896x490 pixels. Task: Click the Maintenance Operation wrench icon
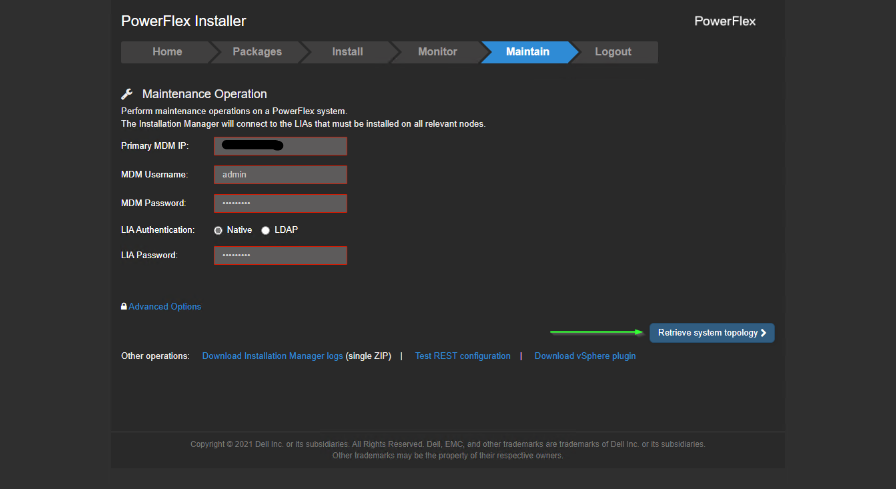tap(127, 94)
